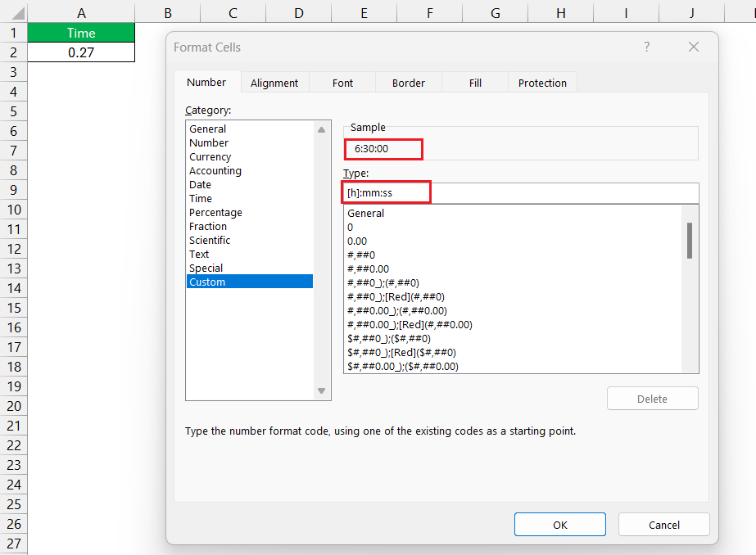Select column C header
Image resolution: width=756 pixels, height=555 pixels.
click(233, 13)
